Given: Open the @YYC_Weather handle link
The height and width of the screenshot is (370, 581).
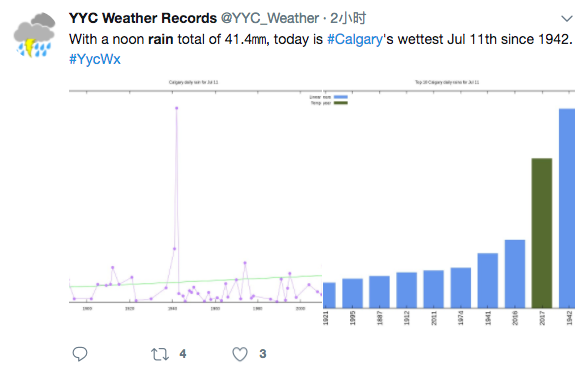Looking at the screenshot, I should 270,18.
